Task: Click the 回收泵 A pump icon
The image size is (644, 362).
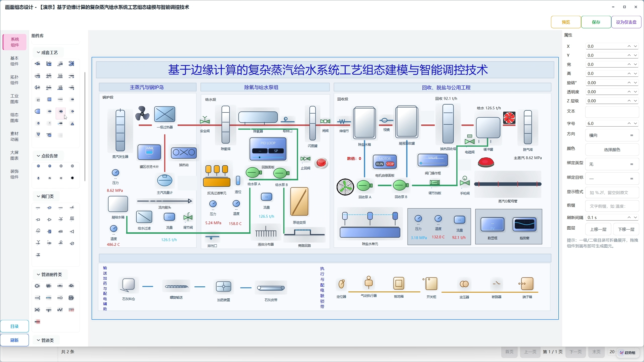Action: point(365,186)
